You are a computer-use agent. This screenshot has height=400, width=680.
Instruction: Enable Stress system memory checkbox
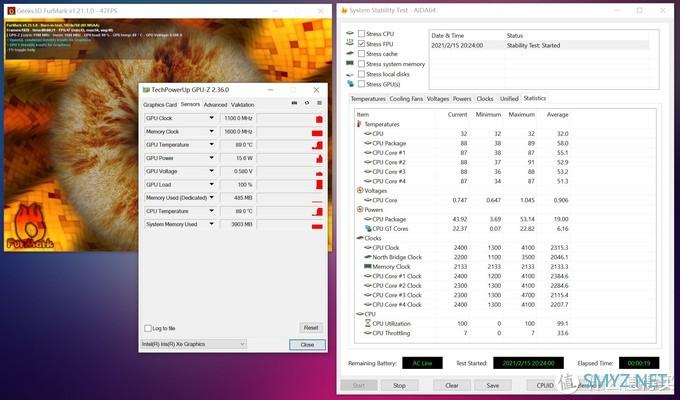tap(361, 64)
